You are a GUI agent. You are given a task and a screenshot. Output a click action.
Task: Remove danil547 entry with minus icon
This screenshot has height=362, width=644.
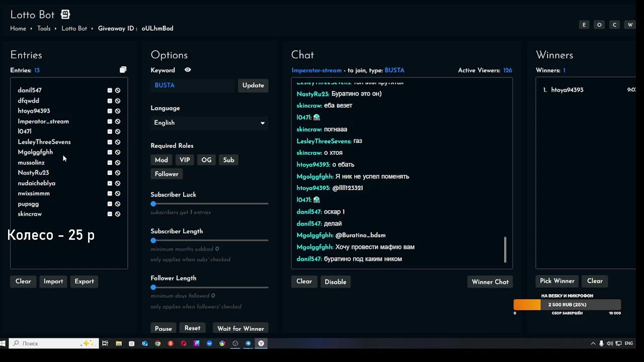pyautogui.click(x=110, y=90)
